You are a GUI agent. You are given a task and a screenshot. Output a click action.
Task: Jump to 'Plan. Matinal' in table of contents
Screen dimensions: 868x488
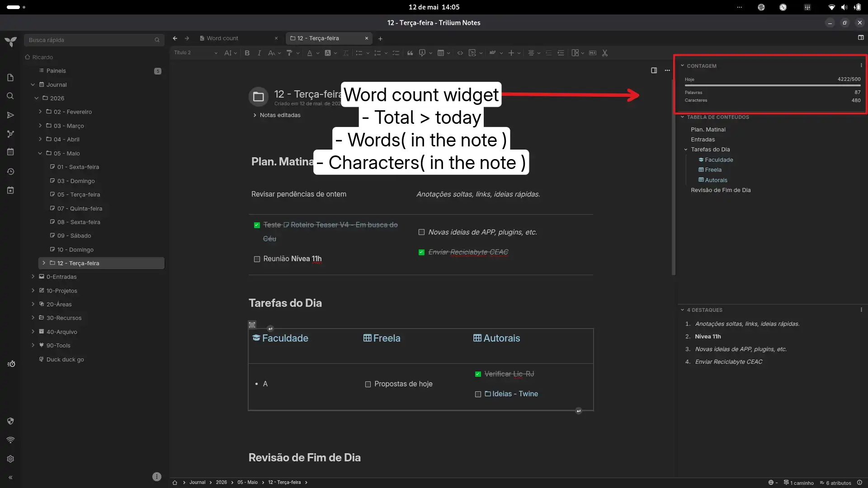point(708,130)
